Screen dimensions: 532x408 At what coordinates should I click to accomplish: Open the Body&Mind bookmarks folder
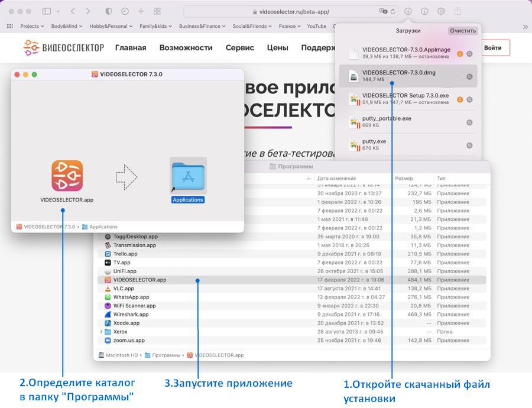click(67, 26)
